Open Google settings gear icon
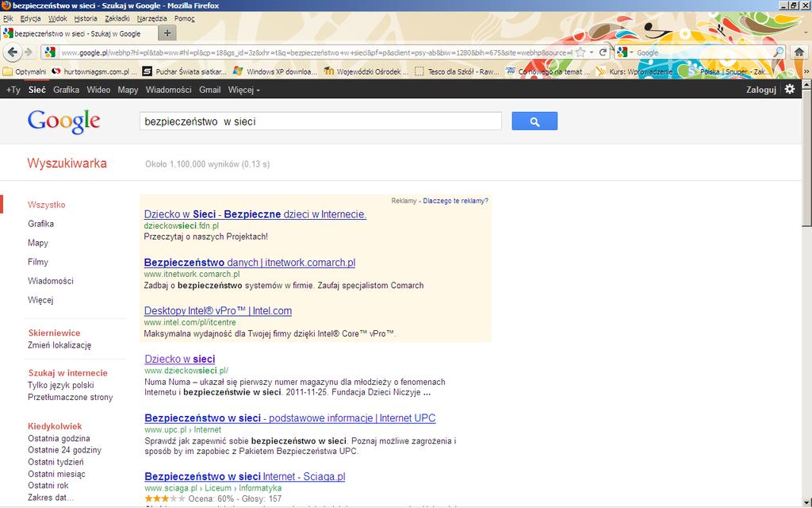 (789, 89)
